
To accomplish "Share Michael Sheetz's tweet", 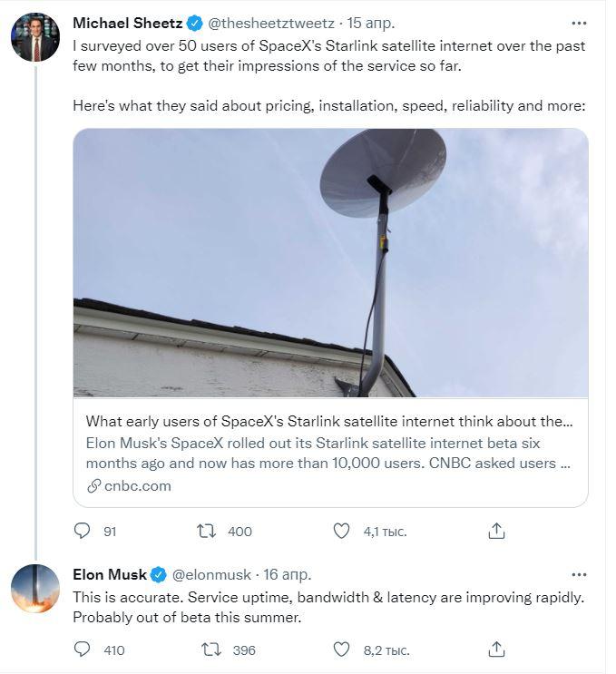I will 496,531.
